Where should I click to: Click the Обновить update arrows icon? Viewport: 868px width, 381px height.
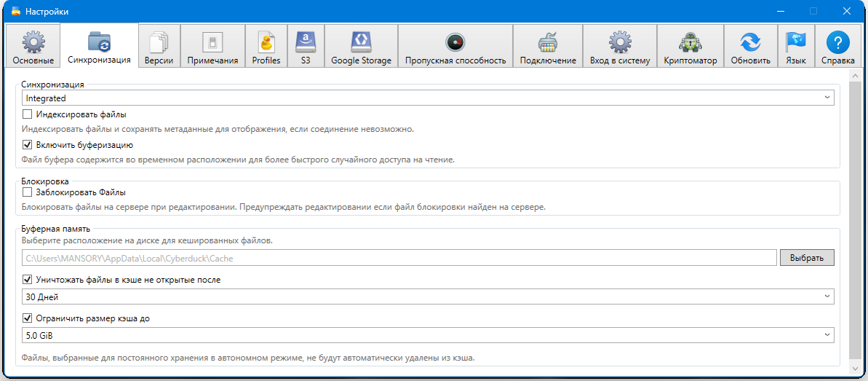tap(750, 42)
